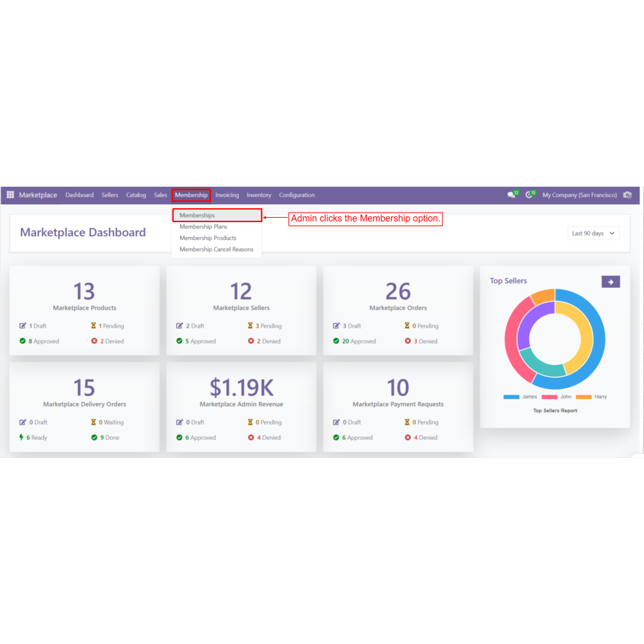Click the Ready bolt icon under Delivery Orders
This screenshot has width=644, height=644.
(23, 437)
